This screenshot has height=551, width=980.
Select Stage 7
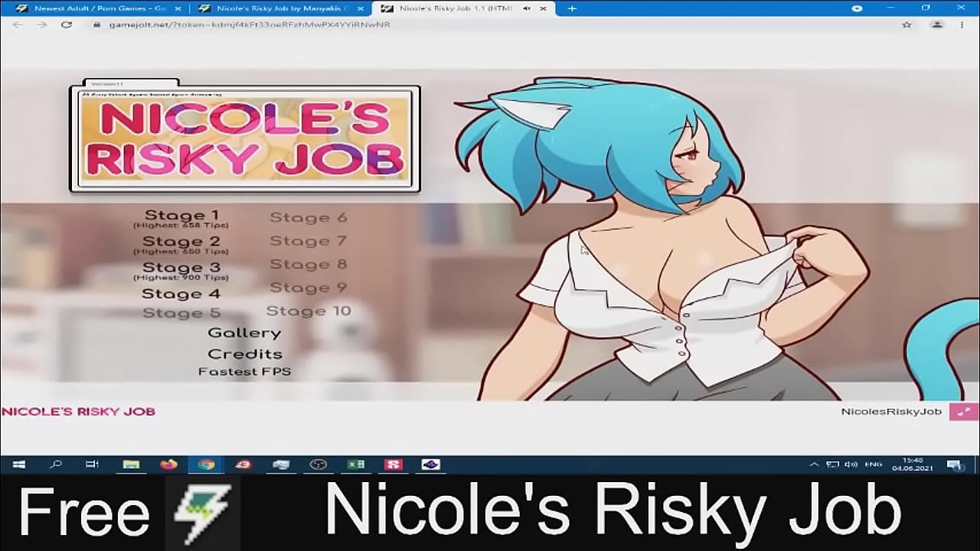coord(309,241)
